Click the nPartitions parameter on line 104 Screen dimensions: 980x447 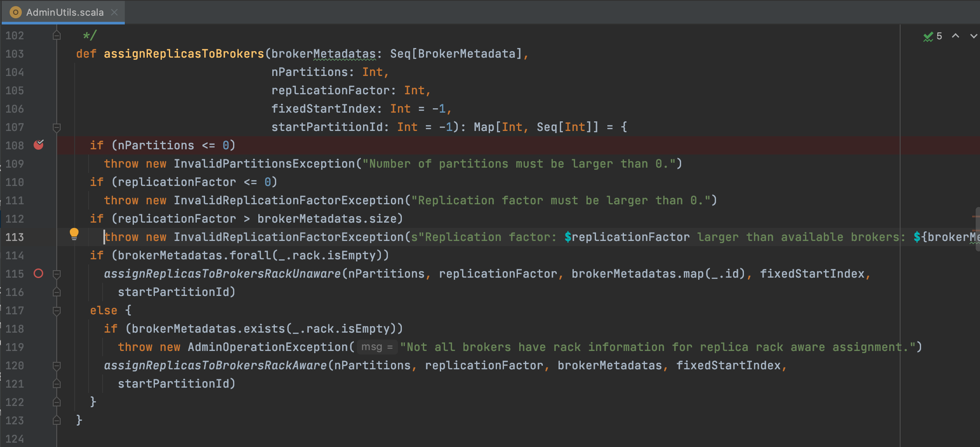309,72
